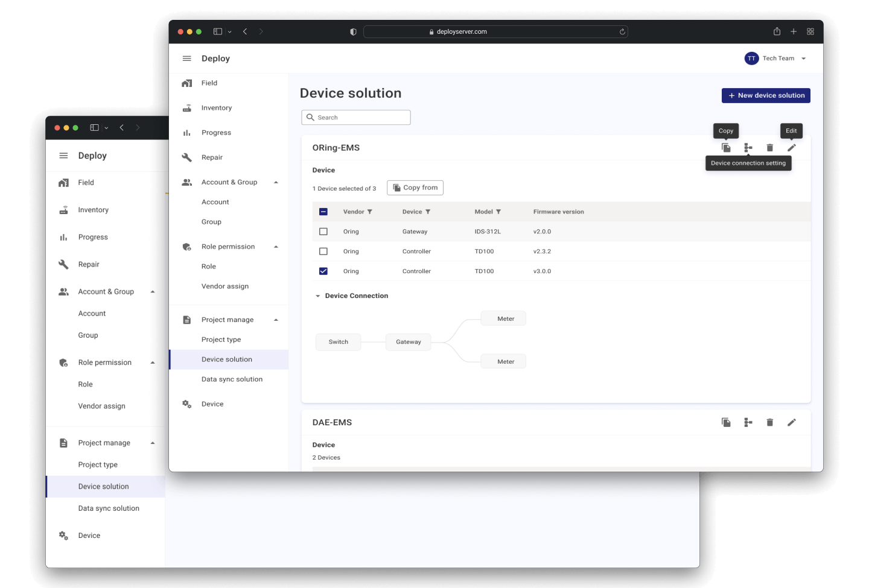Click the TT user avatar
Screen dimensions: 869x588
tap(751, 58)
